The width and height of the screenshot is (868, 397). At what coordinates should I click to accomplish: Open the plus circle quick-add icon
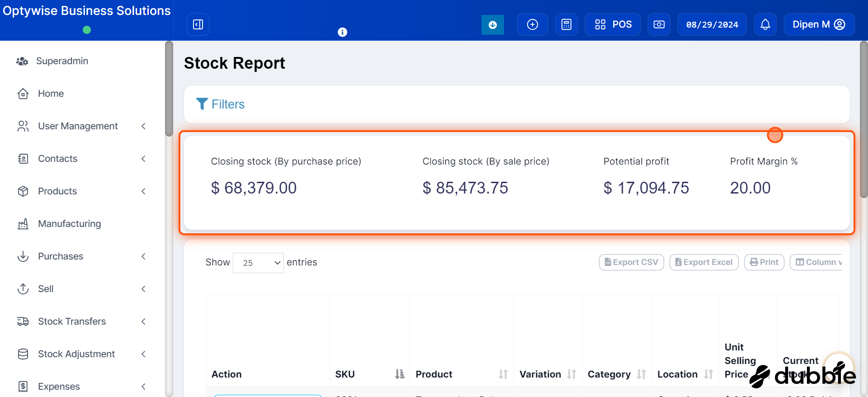533,24
